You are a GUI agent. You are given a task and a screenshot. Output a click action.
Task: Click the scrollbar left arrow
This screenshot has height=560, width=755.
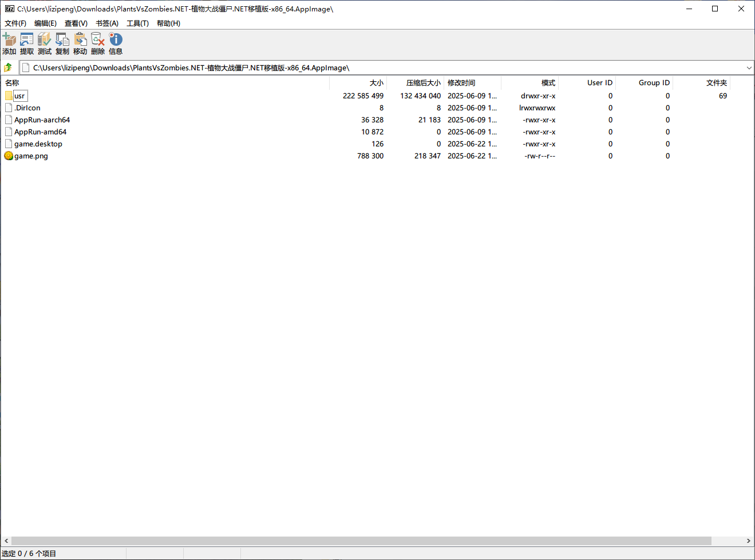[6, 541]
